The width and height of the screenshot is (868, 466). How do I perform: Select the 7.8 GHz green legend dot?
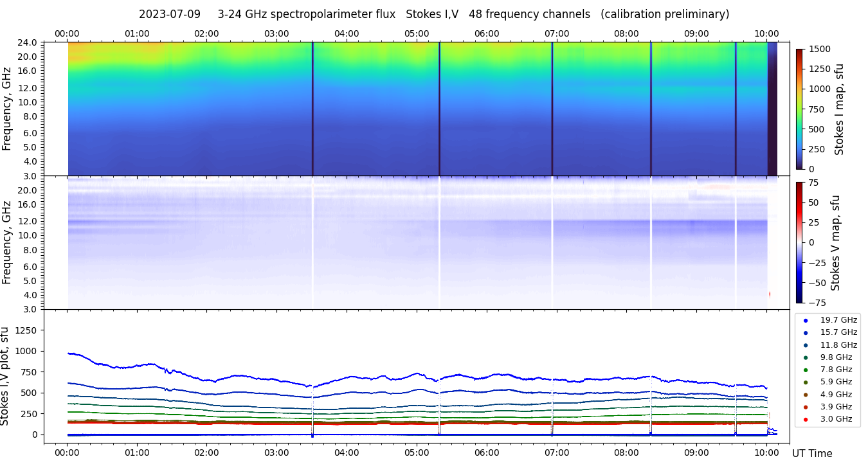pos(806,370)
